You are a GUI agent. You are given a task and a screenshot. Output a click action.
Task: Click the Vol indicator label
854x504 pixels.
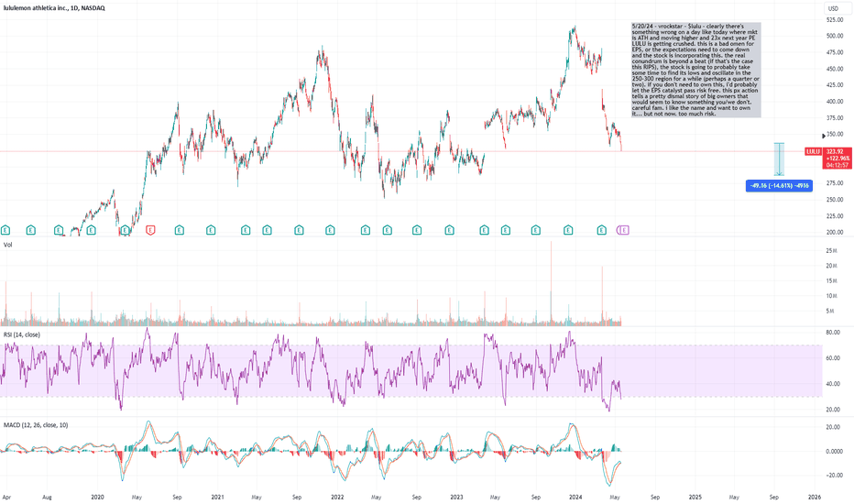[x=7, y=245]
